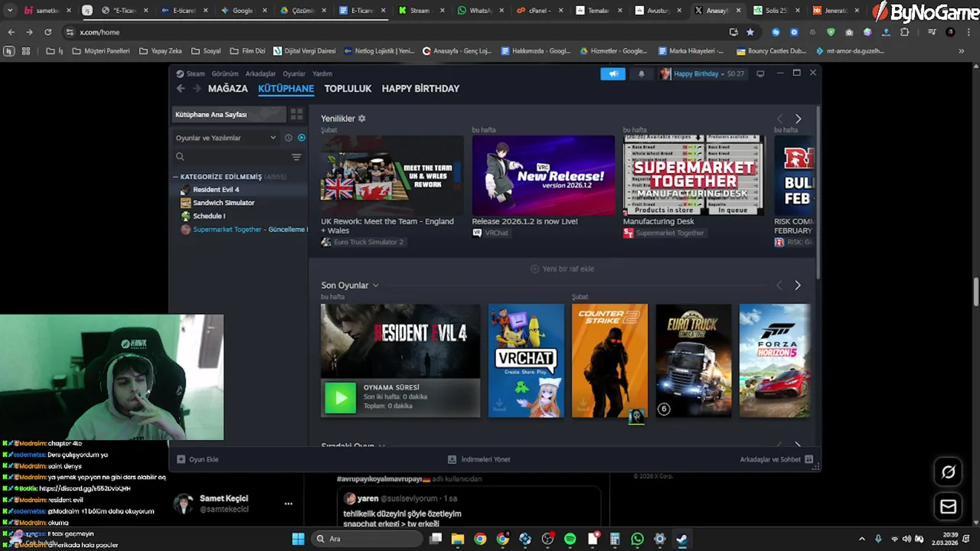Bookmark page with star icon in address bar
Image resolution: width=980 pixels, height=551 pixels.
750,32
